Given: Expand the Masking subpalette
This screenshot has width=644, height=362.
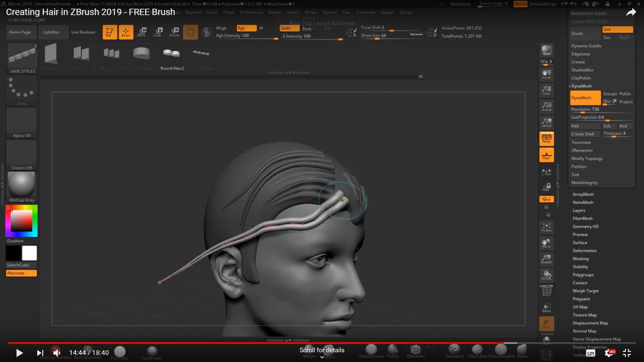Looking at the screenshot, I should pyautogui.click(x=581, y=259).
